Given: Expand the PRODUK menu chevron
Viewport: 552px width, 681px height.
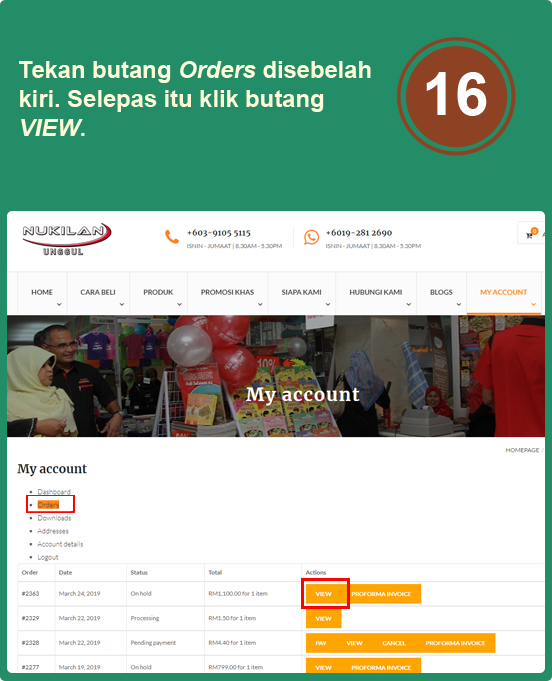Looking at the screenshot, I should pyautogui.click(x=179, y=304).
